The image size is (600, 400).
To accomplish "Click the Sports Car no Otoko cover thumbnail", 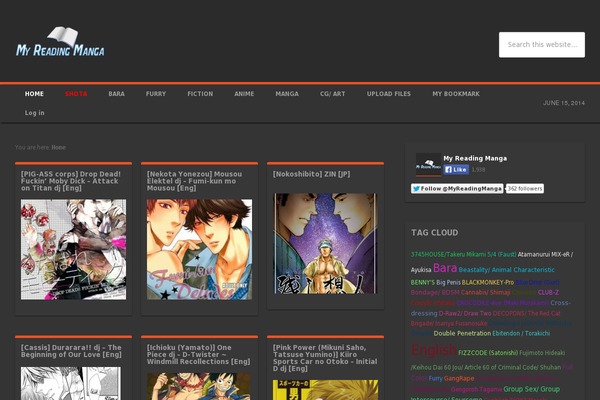I will pyautogui.click(x=325, y=390).
